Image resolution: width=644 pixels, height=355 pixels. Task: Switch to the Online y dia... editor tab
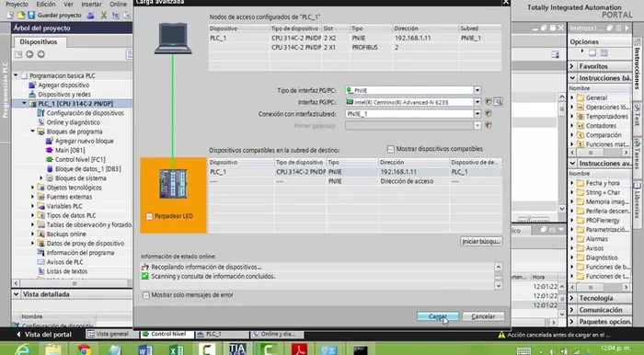(277, 335)
